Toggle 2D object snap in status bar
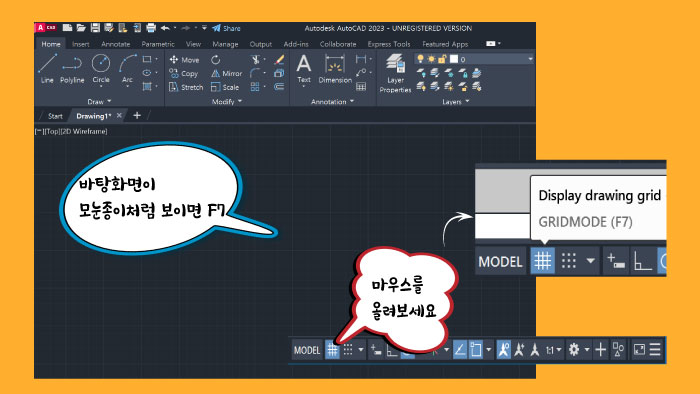Viewport: 700px width, 394px height. point(476,349)
